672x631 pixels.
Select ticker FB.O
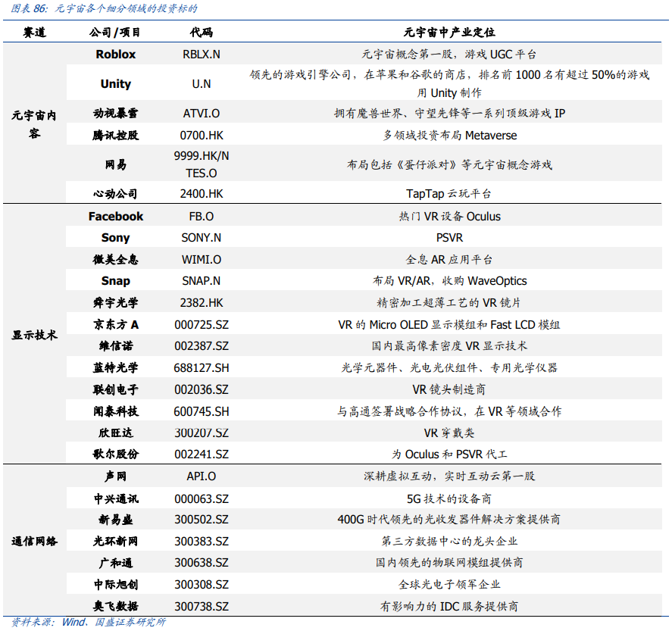[202, 217]
